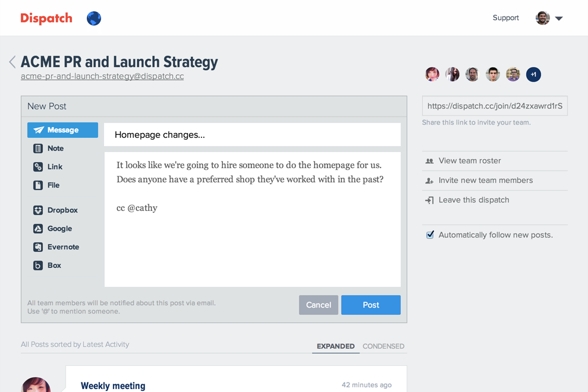Cancel the new post
This screenshot has height=392, width=588.
[318, 305]
